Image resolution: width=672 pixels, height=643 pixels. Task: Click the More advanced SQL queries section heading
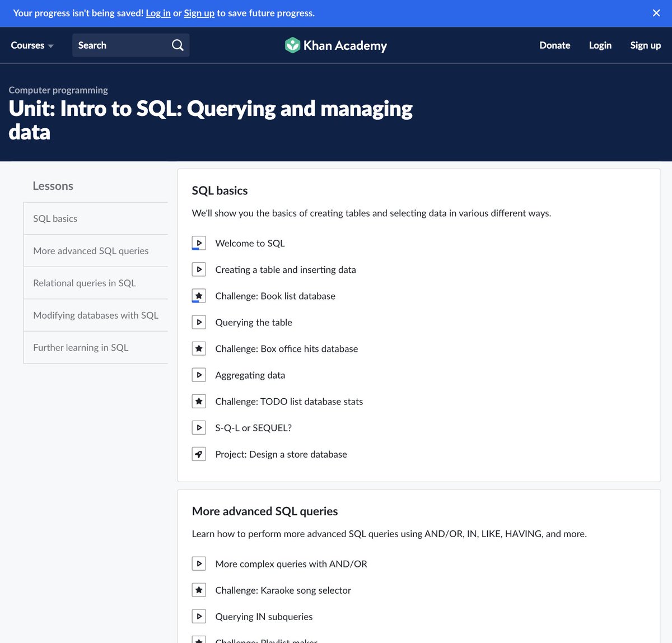(x=265, y=511)
